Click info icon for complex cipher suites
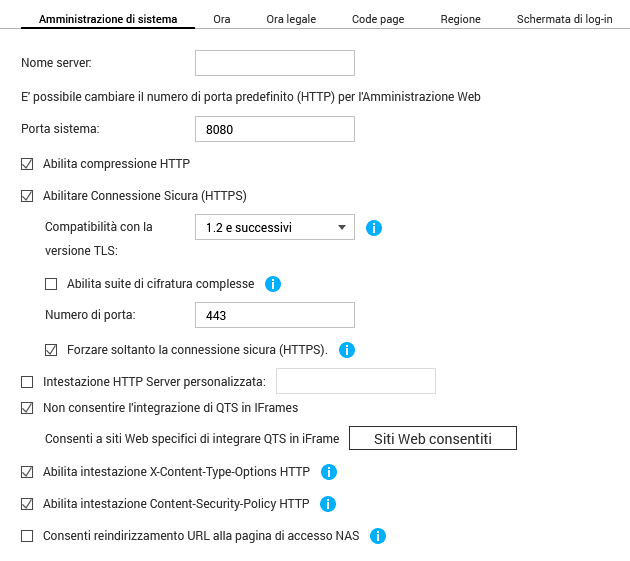Image resolution: width=630 pixels, height=561 pixels. (x=273, y=284)
